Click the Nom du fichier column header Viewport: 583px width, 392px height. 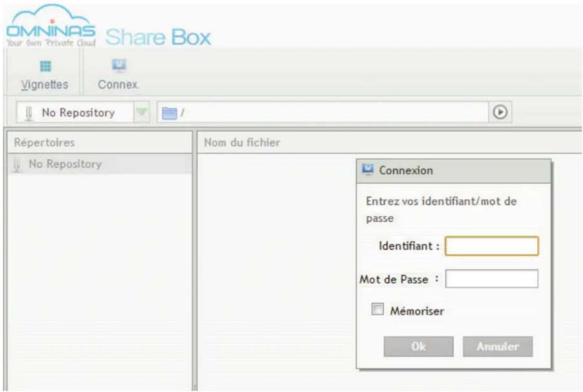[x=241, y=141]
